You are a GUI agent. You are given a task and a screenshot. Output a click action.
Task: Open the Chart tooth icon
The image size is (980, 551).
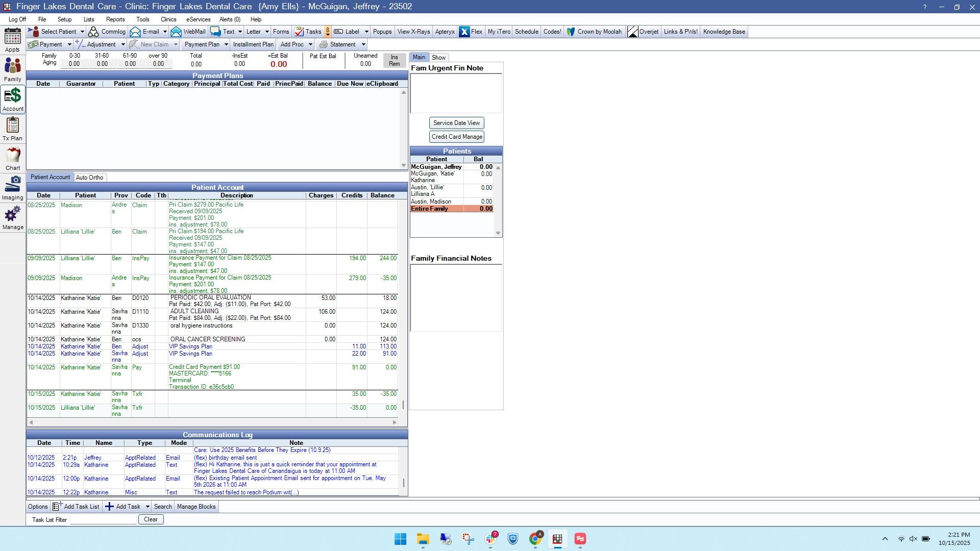tap(13, 158)
